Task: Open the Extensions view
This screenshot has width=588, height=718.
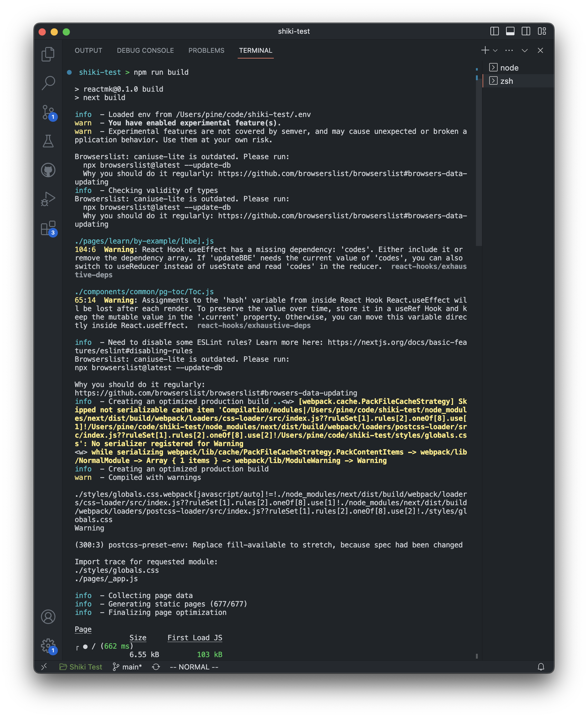Action: pyautogui.click(x=48, y=228)
